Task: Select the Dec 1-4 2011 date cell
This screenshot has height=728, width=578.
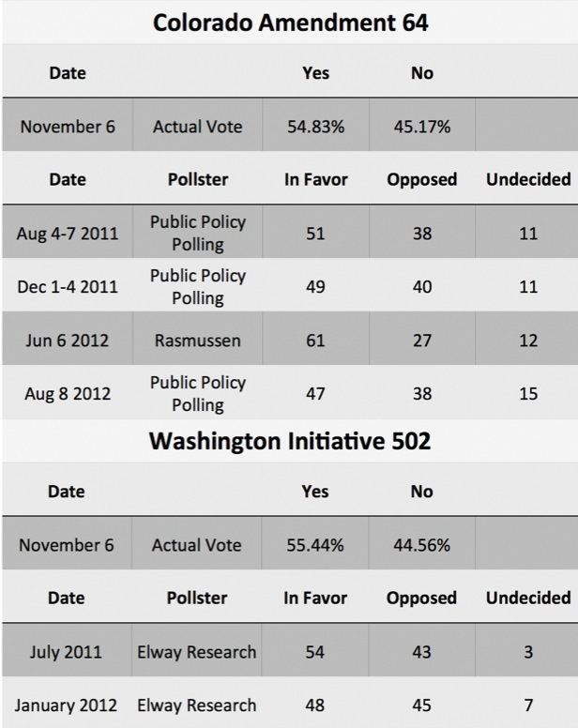Action: [67, 287]
